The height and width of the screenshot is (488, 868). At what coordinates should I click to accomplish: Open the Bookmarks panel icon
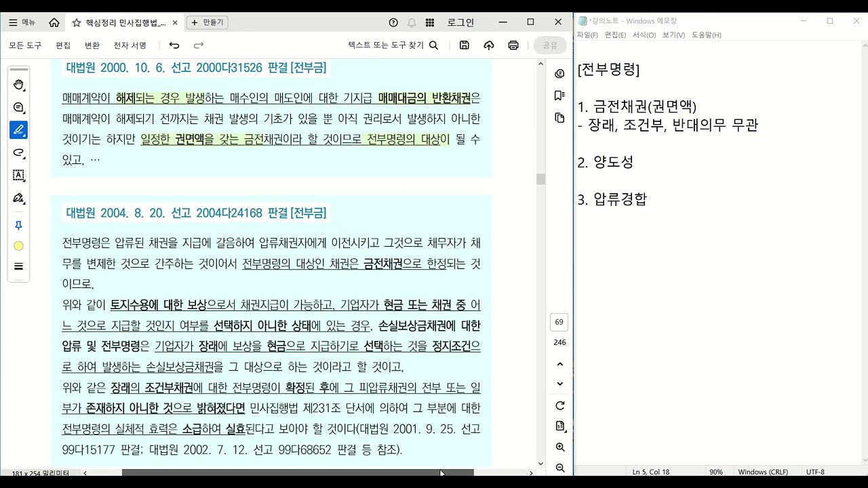559,96
